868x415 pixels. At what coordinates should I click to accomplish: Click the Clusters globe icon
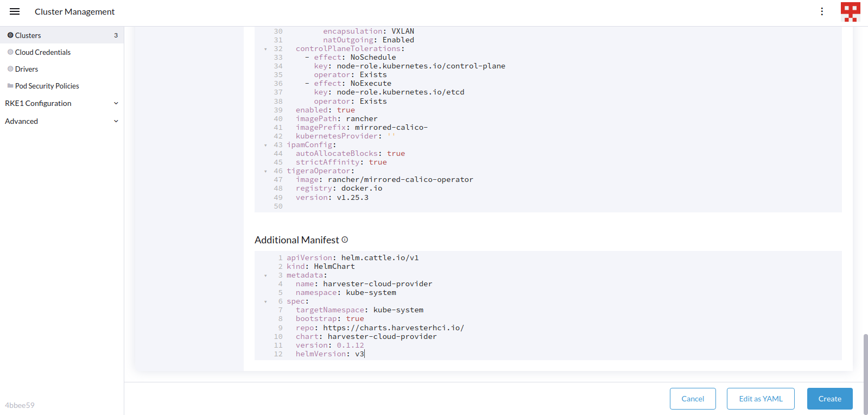point(10,35)
